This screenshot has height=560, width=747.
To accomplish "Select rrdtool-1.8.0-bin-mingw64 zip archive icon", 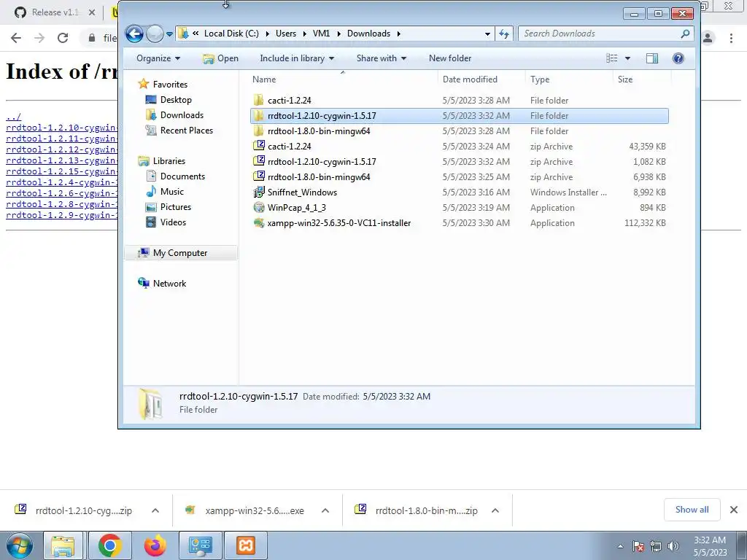I will tap(259, 176).
